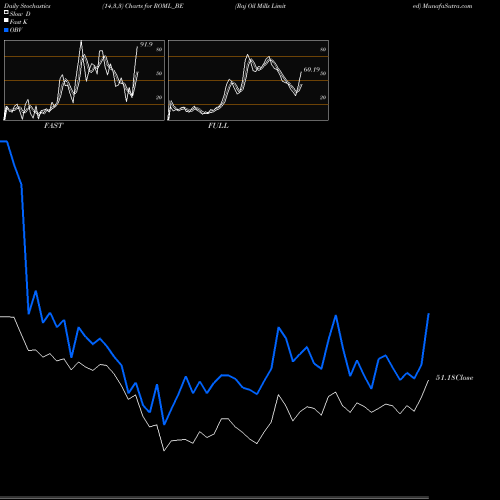Click the 'FULL' chart caption

click(x=218, y=126)
